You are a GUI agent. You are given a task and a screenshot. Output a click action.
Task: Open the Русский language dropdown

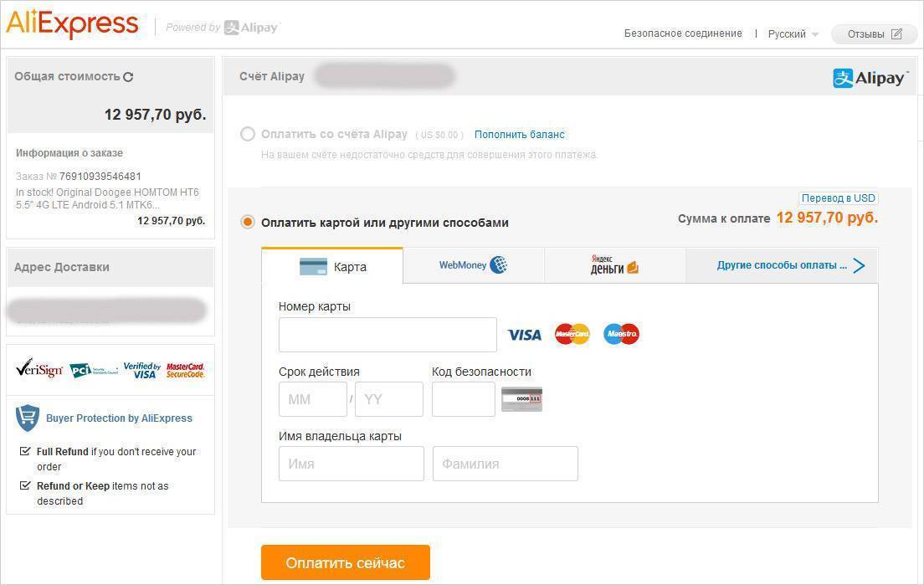click(x=793, y=34)
